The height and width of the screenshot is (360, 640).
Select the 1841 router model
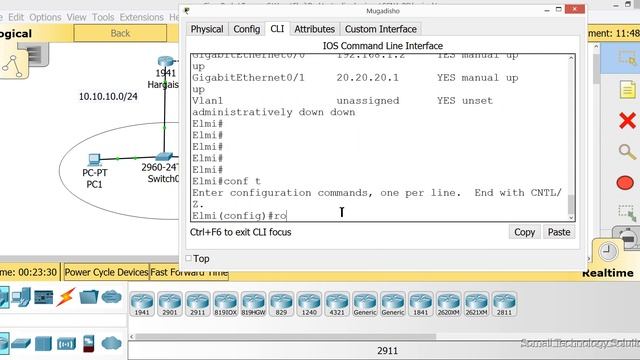[420, 304]
